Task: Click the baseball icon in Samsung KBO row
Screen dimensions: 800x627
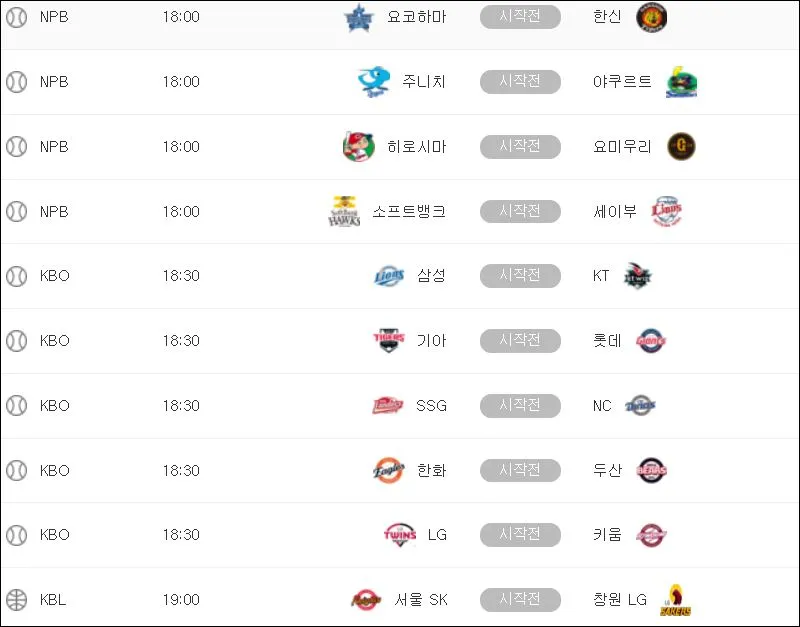Action: [x=16, y=276]
